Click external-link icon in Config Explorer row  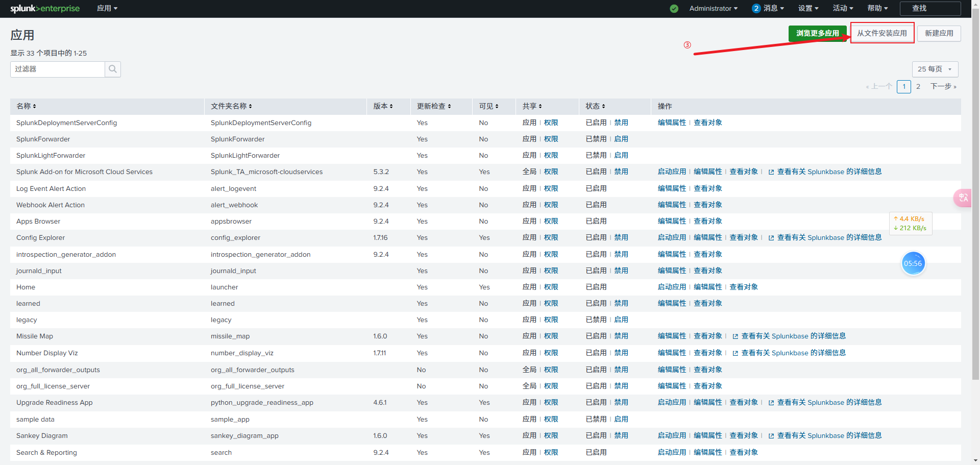coord(771,238)
